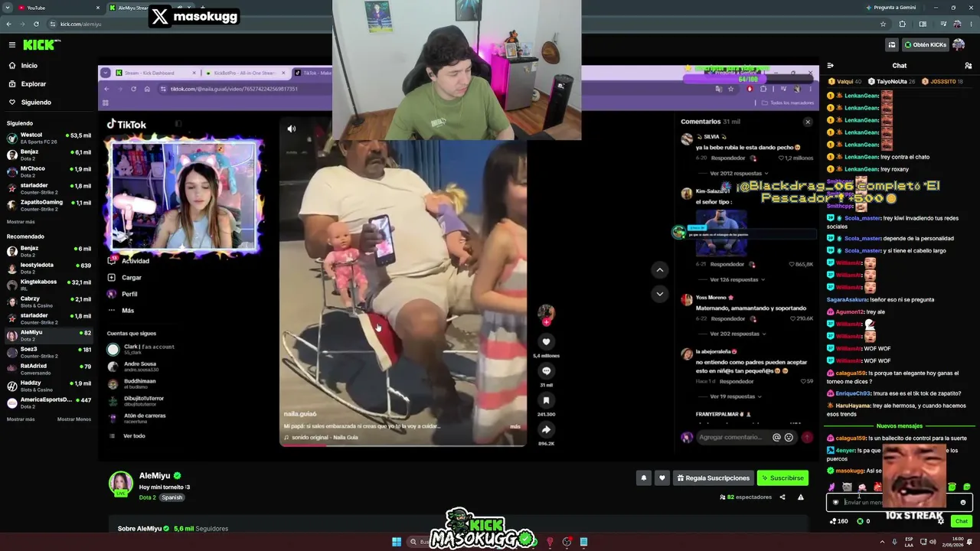Viewport: 980px width, 551px height.
Task: Open Siguiendo in Kick sidebar
Action: pyautogui.click(x=36, y=103)
